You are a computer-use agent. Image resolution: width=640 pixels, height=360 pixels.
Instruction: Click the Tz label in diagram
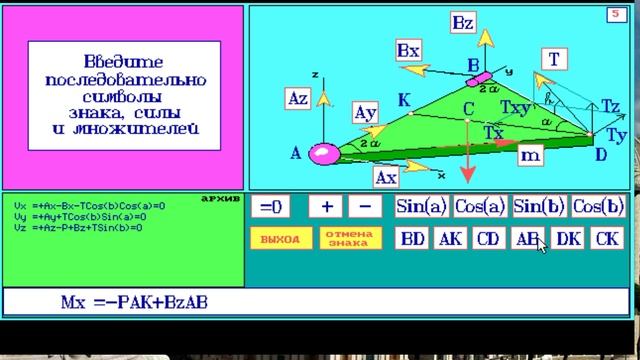coord(611,106)
